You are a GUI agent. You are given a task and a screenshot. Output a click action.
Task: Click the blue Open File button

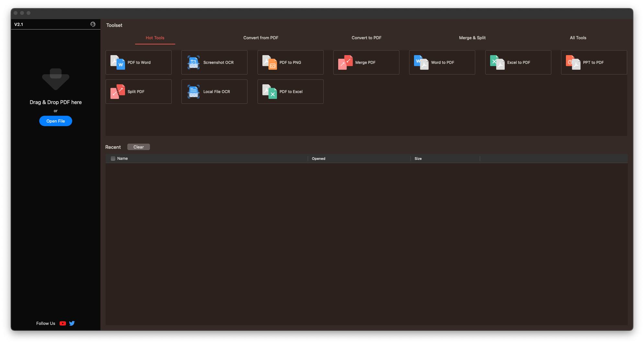pos(56,121)
